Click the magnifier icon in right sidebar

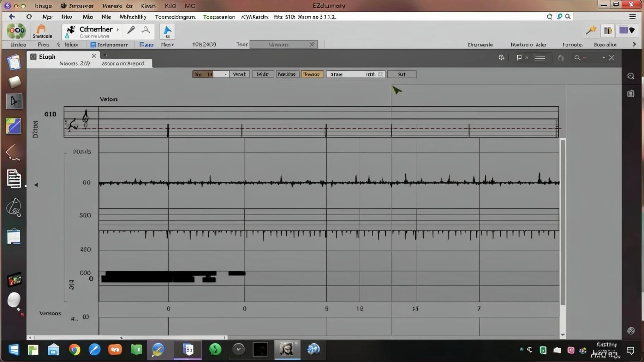[631, 76]
